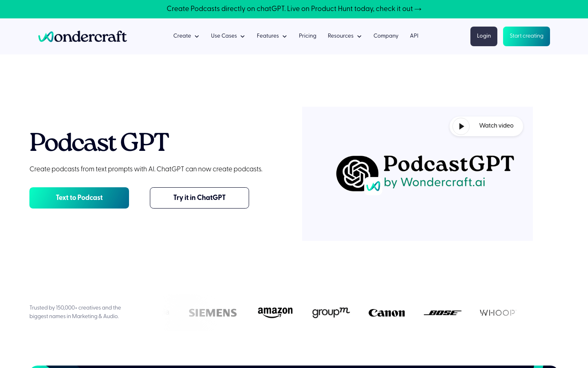
Task: Click the Siemens logo
Action: [213, 313]
